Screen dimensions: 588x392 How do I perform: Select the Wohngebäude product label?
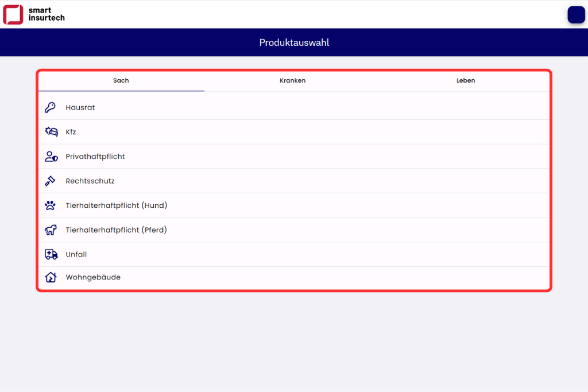93,277
